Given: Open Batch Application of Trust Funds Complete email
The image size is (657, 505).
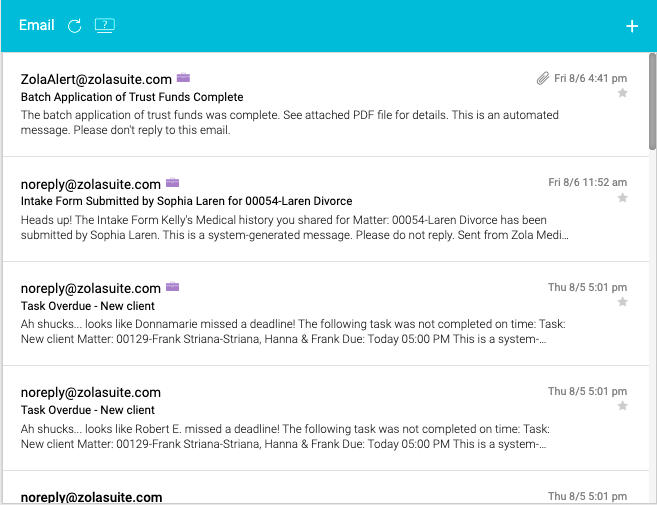Looking at the screenshot, I should (132, 97).
